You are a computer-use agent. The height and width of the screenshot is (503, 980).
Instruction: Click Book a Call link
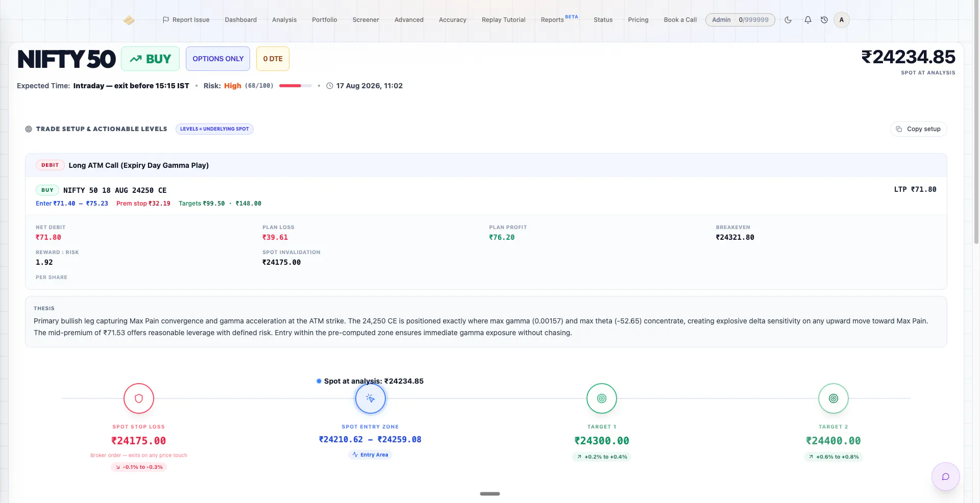[680, 20]
